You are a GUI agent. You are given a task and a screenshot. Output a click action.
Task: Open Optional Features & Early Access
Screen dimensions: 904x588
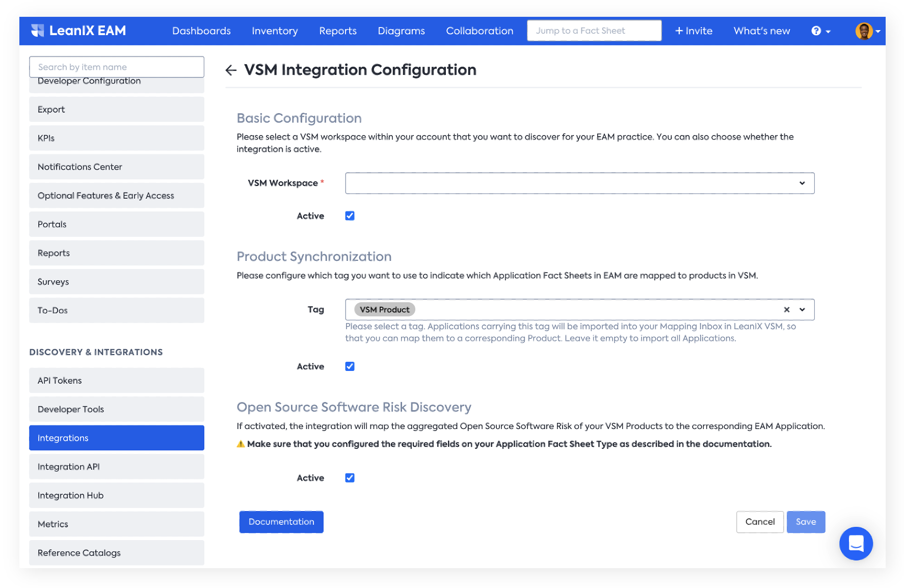click(117, 195)
